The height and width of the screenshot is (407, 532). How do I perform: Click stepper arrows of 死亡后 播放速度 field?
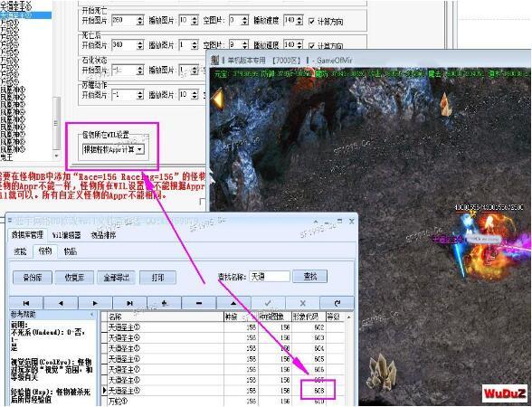click(299, 45)
